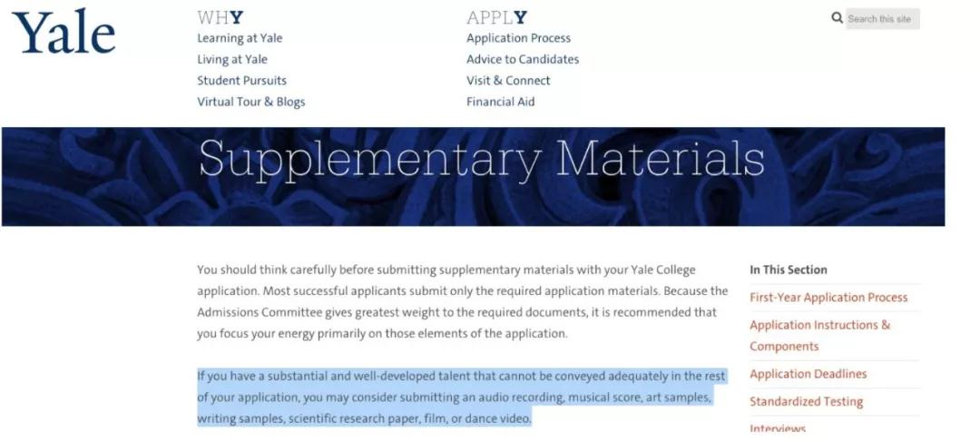Click the search magnifier icon
The height and width of the screenshot is (442, 980).
pyautogui.click(x=837, y=18)
